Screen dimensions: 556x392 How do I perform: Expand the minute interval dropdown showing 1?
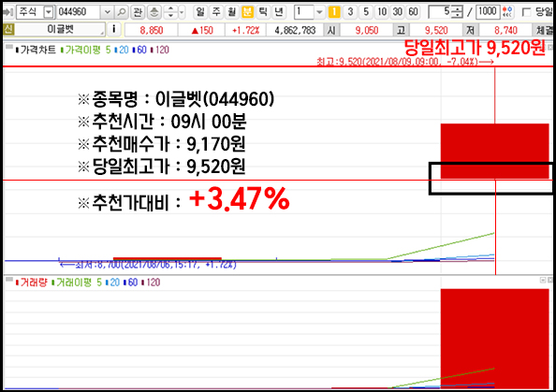319,12
